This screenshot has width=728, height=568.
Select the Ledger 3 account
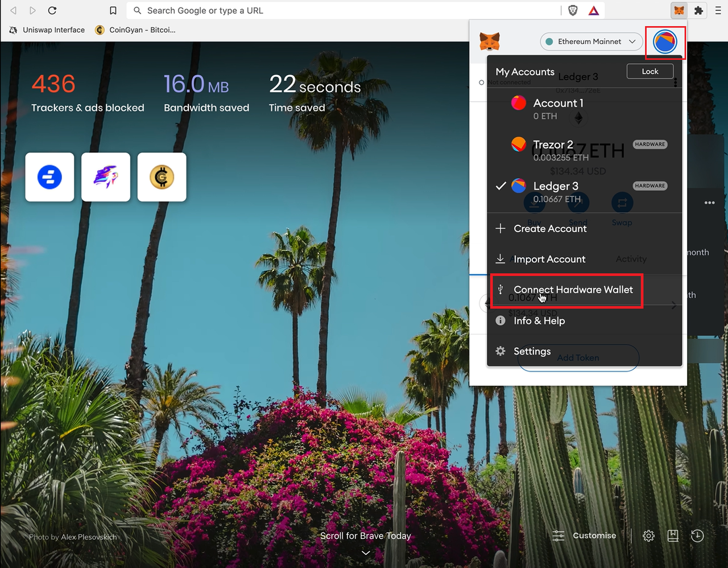[585, 192]
